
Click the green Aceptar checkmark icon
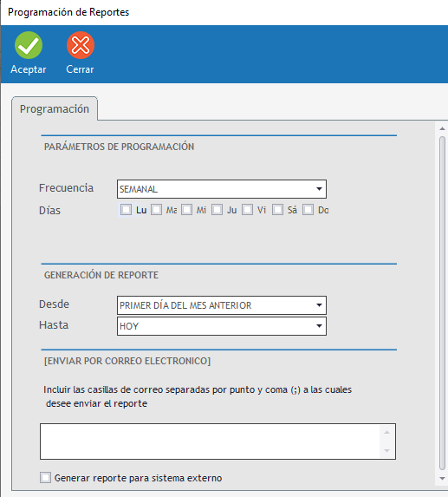(x=29, y=45)
